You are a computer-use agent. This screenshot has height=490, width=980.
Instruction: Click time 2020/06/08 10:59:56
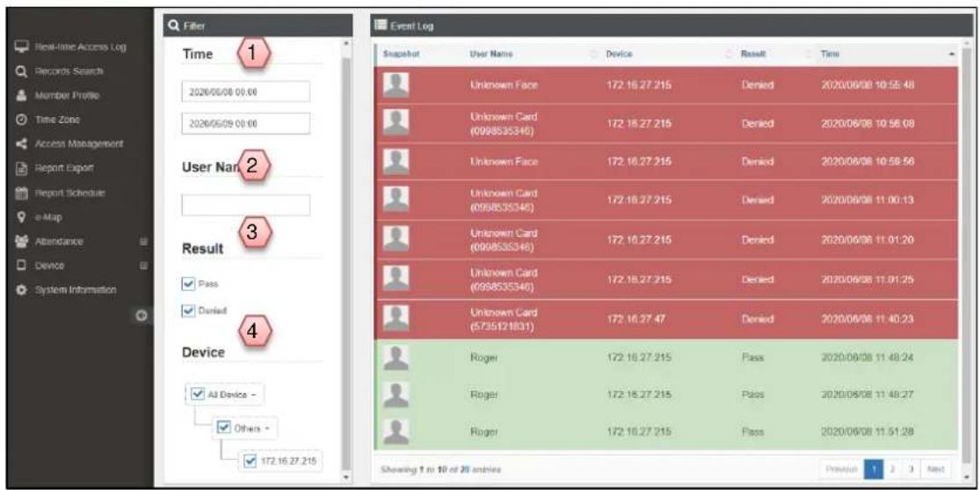coord(867,162)
